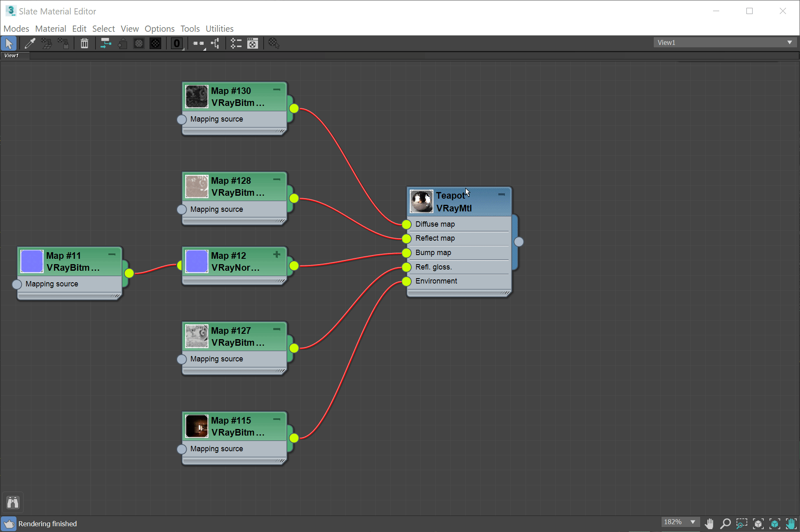Open the View1 navigator dropdown
800x532 pixels.
[724, 42]
